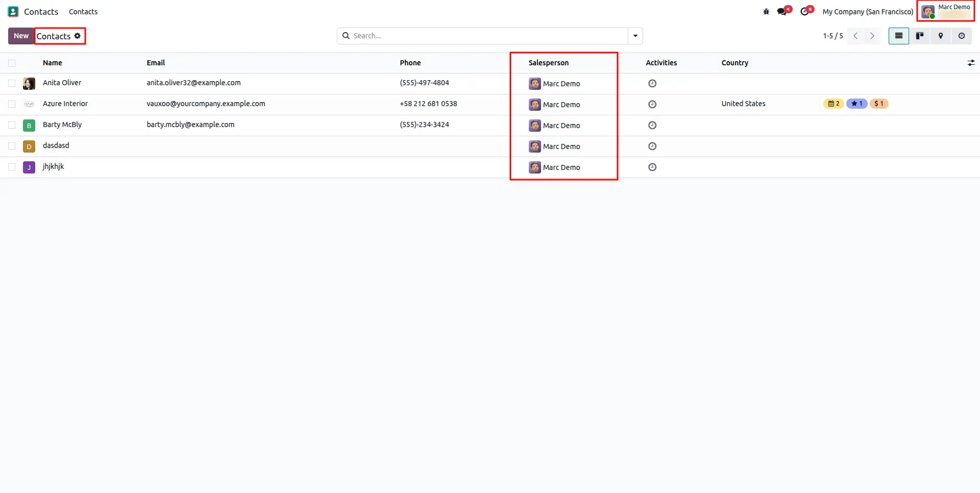The image size is (980, 493).
Task: Create a new contact with New button
Action: (x=21, y=36)
